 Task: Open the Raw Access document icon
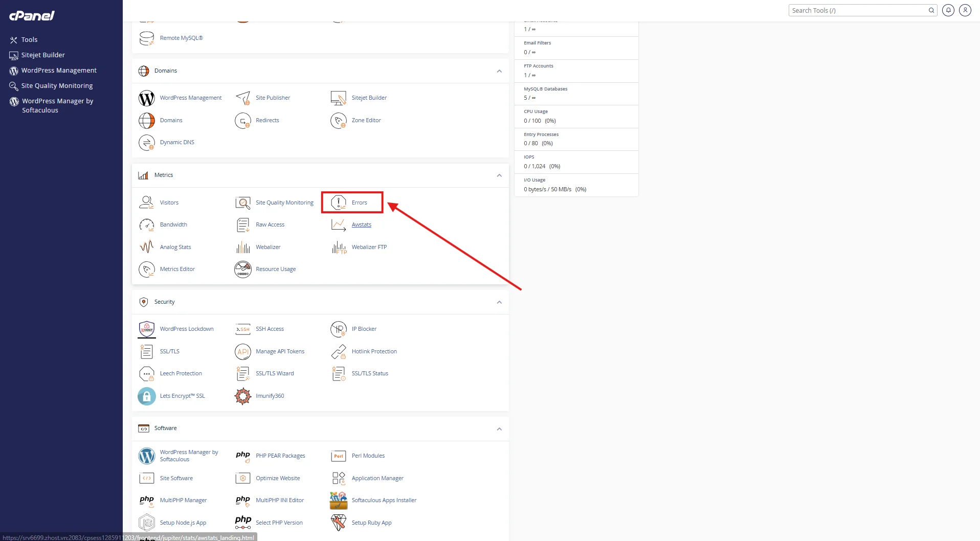click(x=243, y=224)
